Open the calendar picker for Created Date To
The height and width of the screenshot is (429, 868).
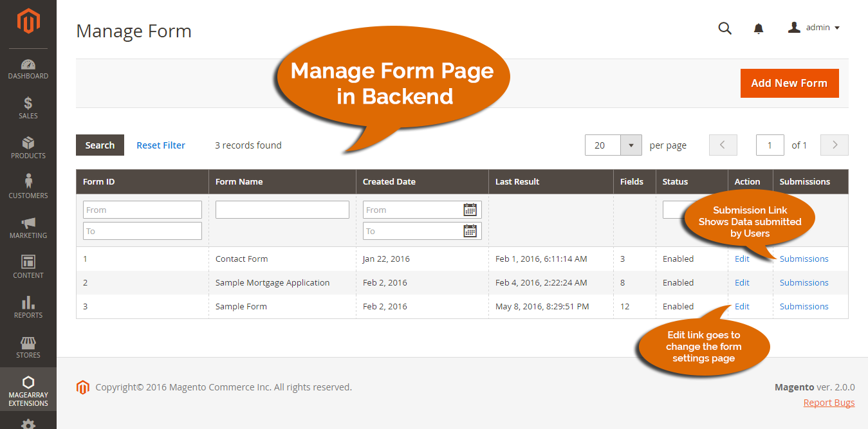[x=470, y=231]
